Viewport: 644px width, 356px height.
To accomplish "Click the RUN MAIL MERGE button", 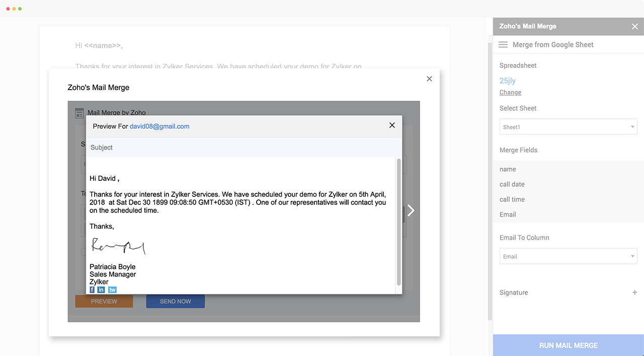I will click(x=569, y=345).
